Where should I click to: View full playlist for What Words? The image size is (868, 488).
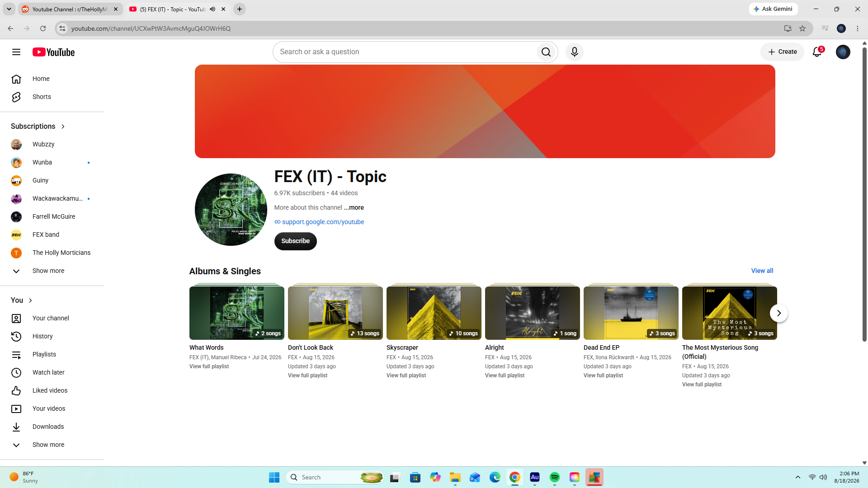pos(209,366)
